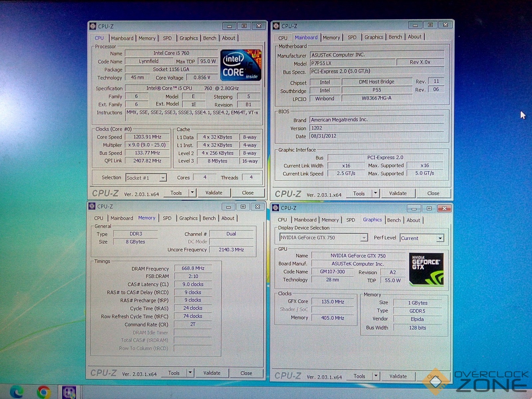Viewport: 532px width, 399px height.
Task: Open About tab in the CPU window
Action: coord(228,38)
